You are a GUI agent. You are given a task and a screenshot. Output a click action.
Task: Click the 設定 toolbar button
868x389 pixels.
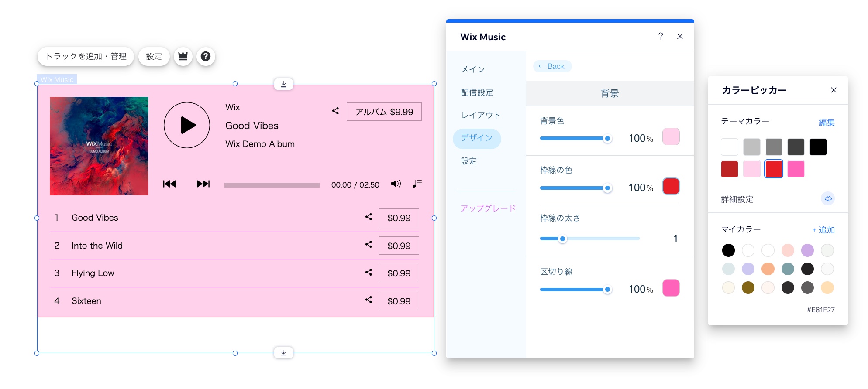click(x=154, y=56)
